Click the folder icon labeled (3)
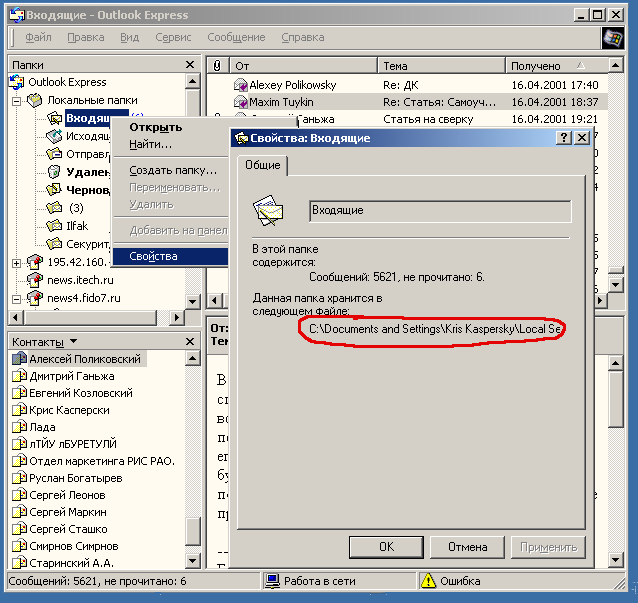 pos(54,208)
